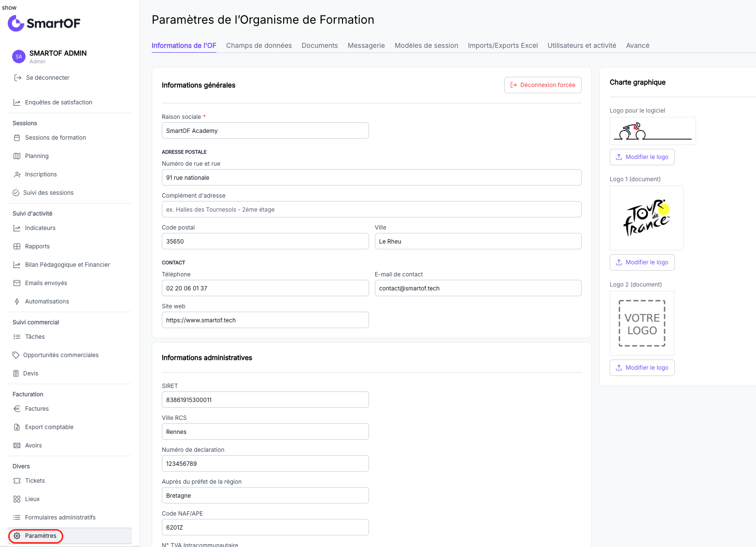Image resolution: width=756 pixels, height=547 pixels.
Task: Click the SIRET input field
Action: pos(265,400)
